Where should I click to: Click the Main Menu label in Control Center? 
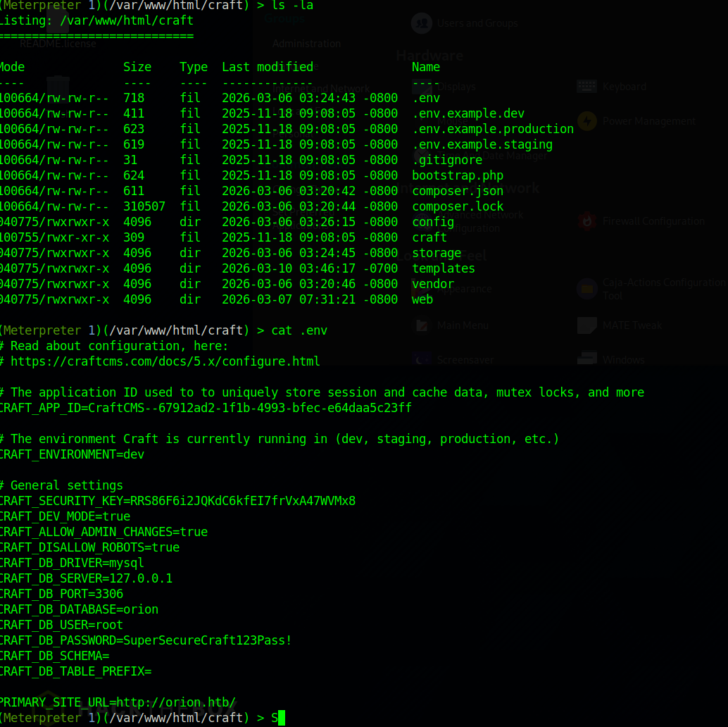coord(463,325)
